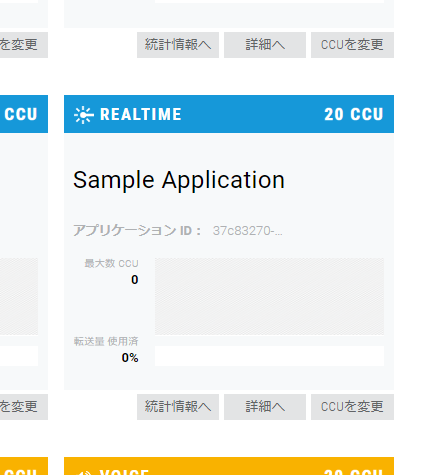Click the cut-off を変更 button at upper left
The height and width of the screenshot is (475, 425).
[24, 45]
